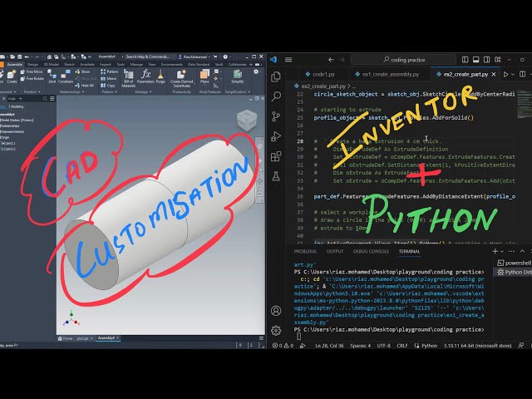Click Inventor Free Move tool

tap(32, 72)
